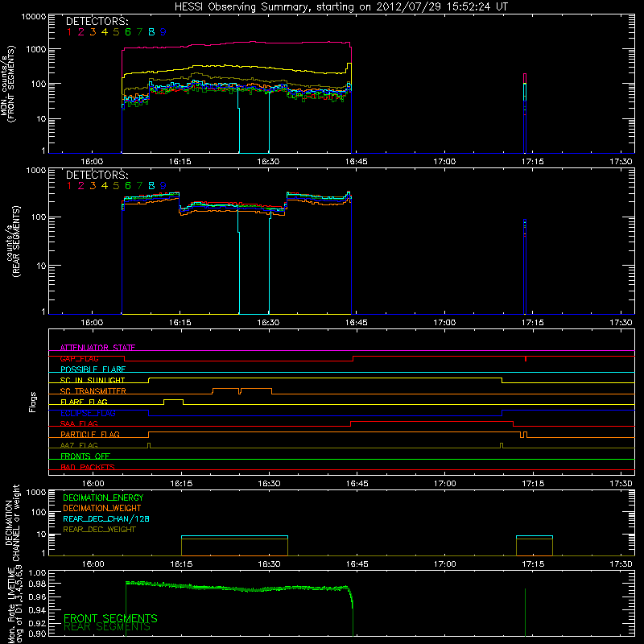Click the REAR SEGMENTS livetime legend text

[107, 627]
